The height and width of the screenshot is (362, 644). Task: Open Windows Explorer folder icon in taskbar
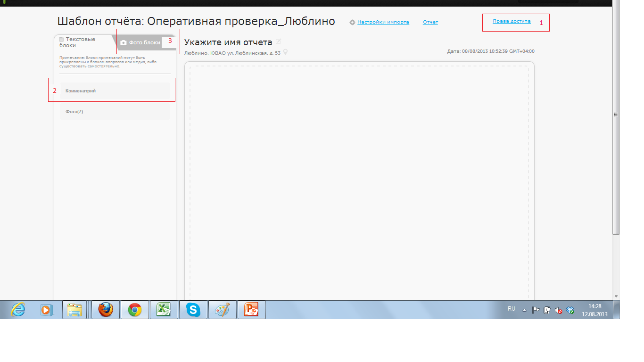pos(74,310)
